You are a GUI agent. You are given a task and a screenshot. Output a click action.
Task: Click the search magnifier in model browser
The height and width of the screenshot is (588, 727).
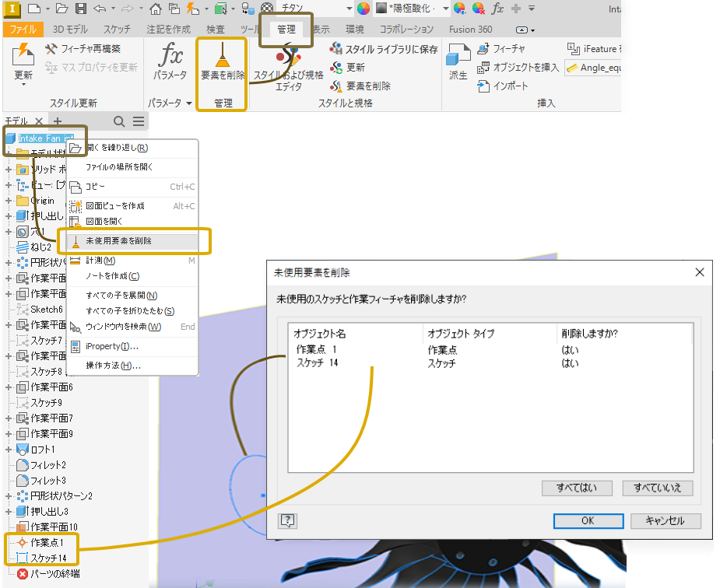tap(119, 121)
